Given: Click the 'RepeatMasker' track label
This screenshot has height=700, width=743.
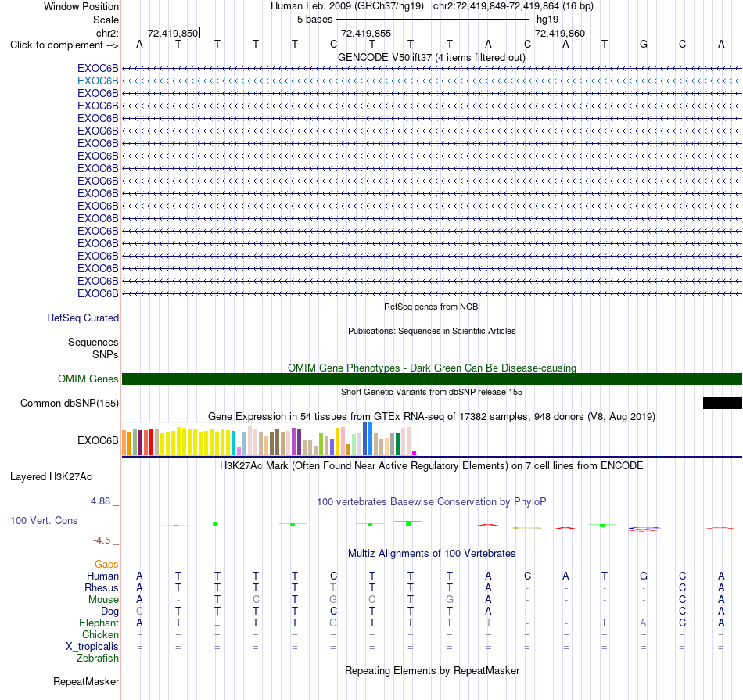Looking at the screenshot, I should [86, 681].
